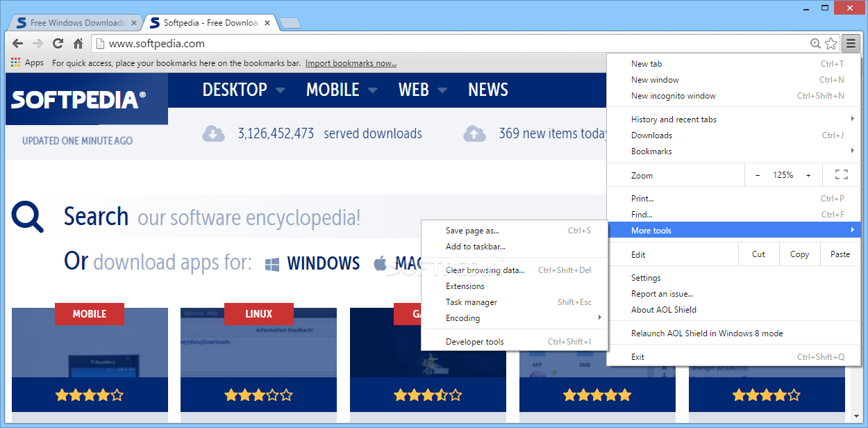The height and width of the screenshot is (428, 868).
Task: Click the forward navigation arrow
Action: (38, 44)
